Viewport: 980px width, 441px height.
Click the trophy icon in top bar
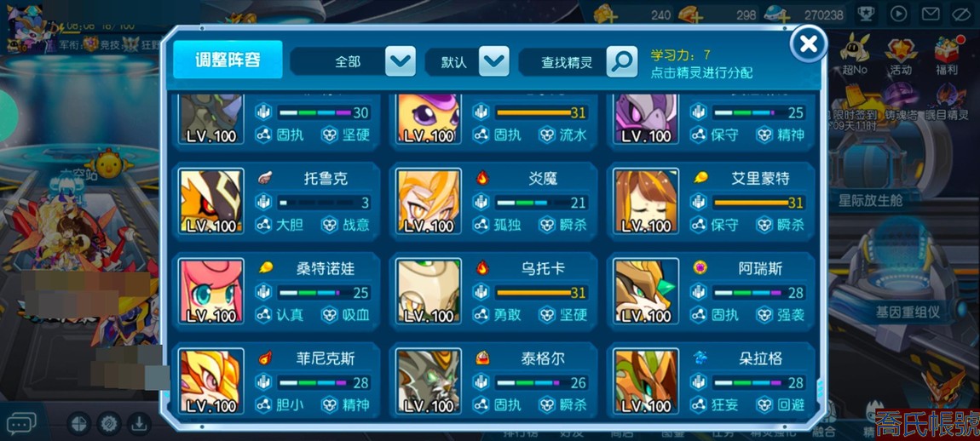pos(866,13)
